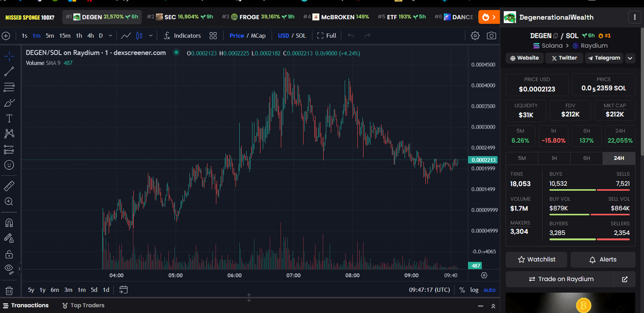Open the token Telegram link
The image size is (644, 313).
point(604,58)
